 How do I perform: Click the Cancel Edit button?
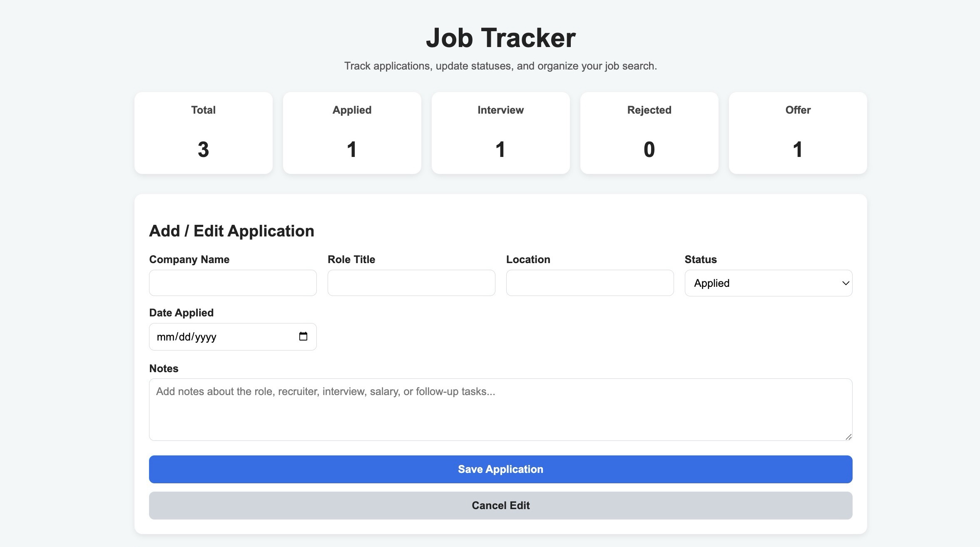click(500, 505)
